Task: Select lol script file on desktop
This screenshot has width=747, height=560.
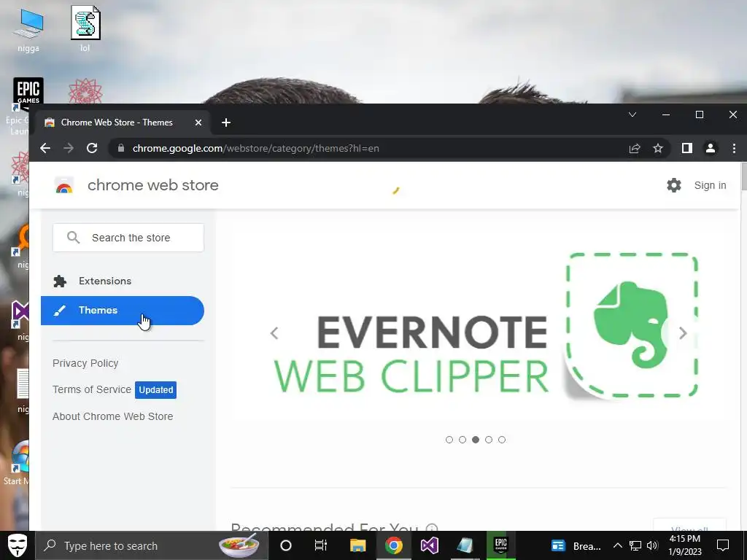Action: [85, 28]
